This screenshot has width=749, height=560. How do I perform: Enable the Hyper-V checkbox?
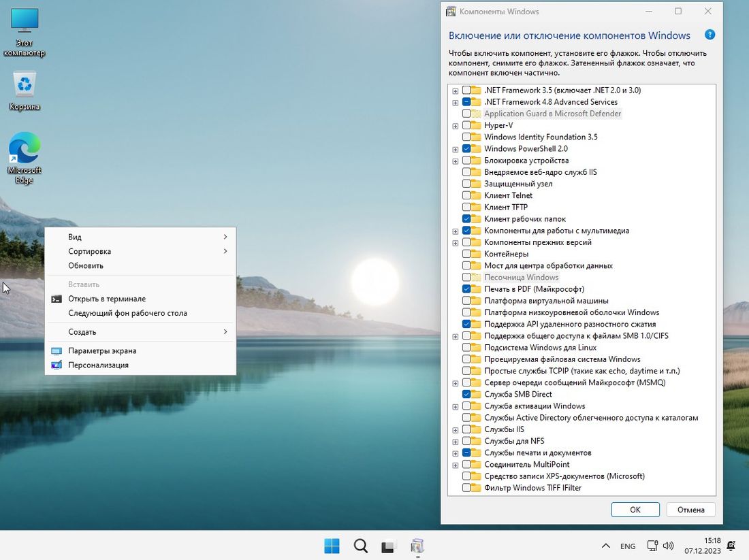tap(466, 125)
